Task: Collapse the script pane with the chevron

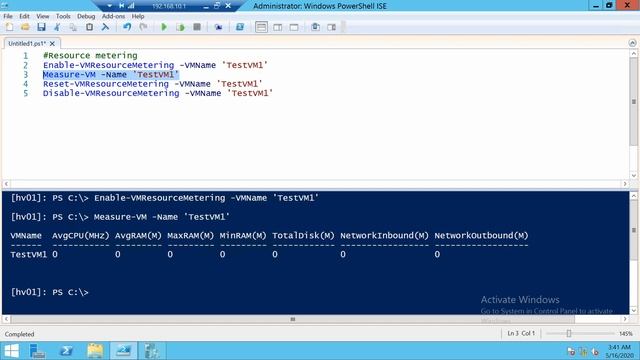Action: point(632,43)
